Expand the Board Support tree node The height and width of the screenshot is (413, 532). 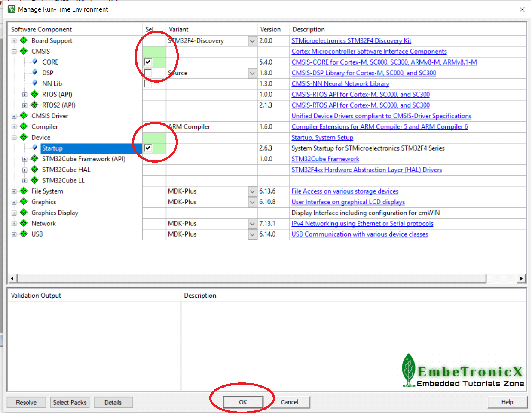tap(14, 41)
